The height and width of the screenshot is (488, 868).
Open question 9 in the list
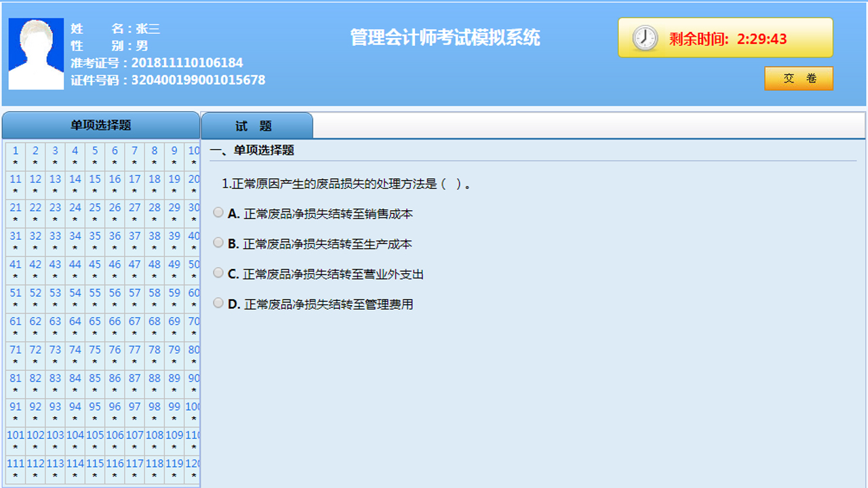coord(174,151)
